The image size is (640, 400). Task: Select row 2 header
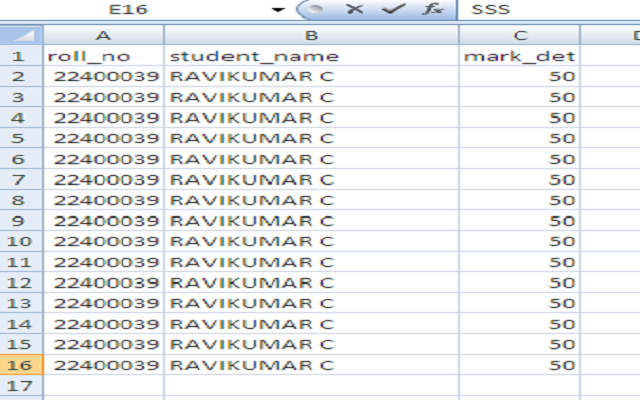click(21, 76)
